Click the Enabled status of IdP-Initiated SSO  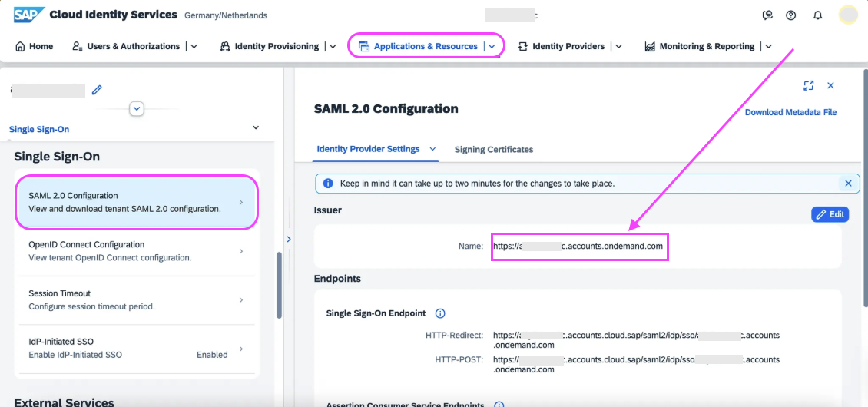(x=212, y=354)
